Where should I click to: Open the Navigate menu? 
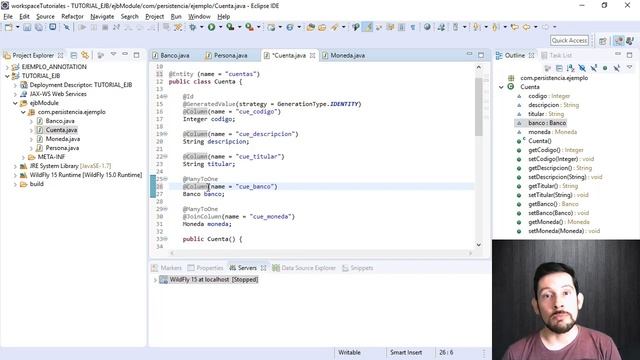coord(102,17)
